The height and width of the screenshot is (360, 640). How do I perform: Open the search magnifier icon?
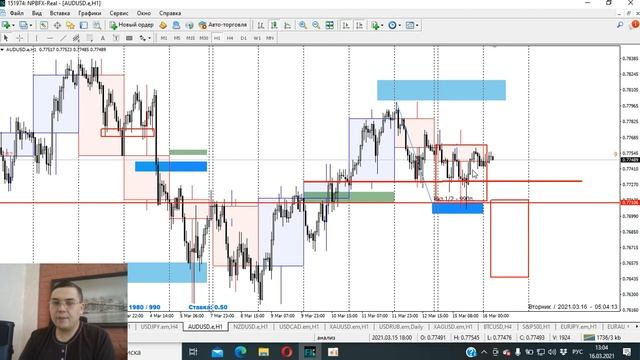click(x=620, y=25)
